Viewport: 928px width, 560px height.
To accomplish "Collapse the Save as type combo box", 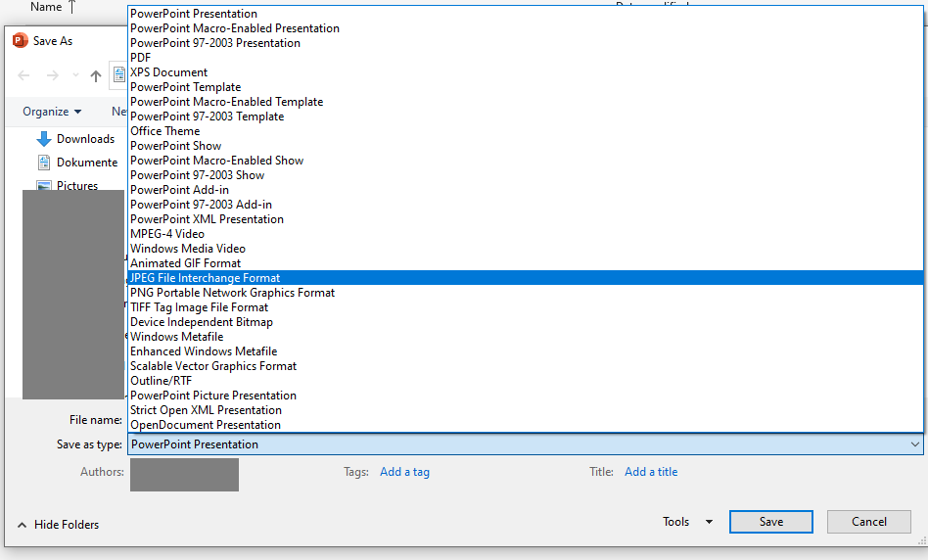I will click(915, 444).
